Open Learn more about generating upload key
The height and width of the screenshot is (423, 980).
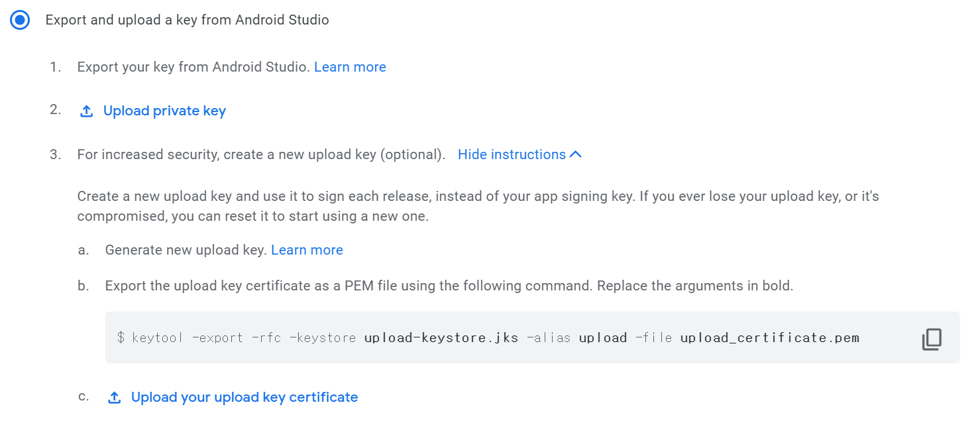[307, 250]
